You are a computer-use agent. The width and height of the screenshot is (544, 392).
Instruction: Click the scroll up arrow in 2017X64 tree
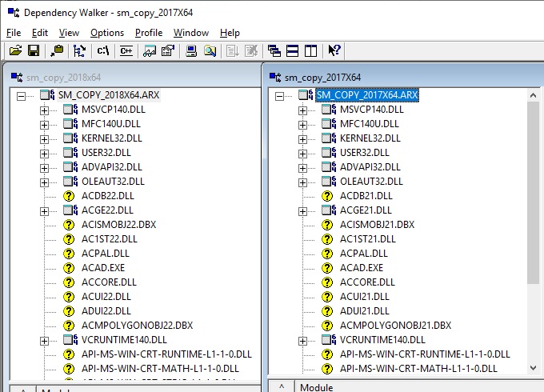click(x=533, y=95)
